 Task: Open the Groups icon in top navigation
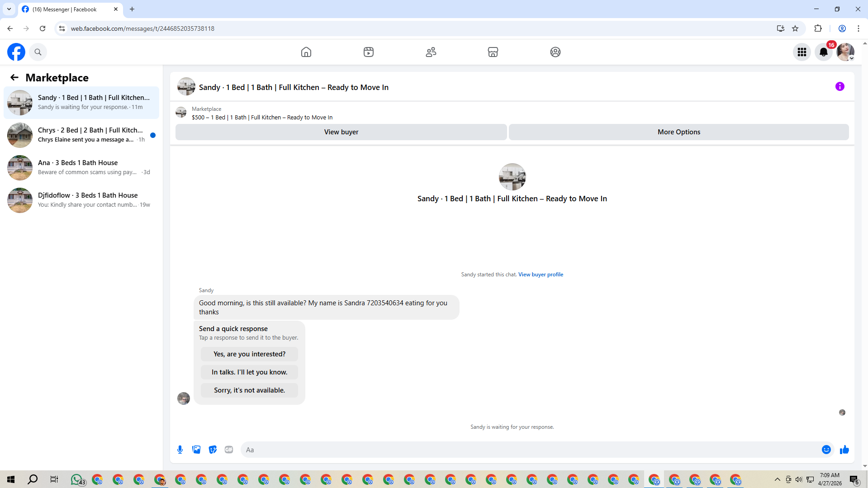point(555,52)
